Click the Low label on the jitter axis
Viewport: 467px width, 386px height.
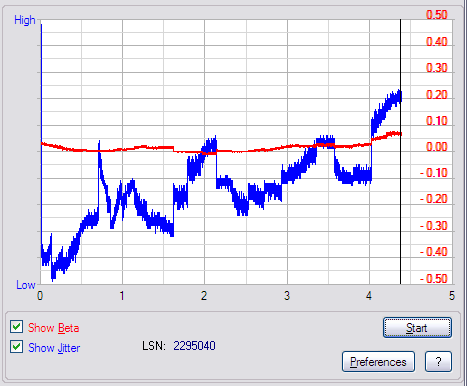pos(26,285)
